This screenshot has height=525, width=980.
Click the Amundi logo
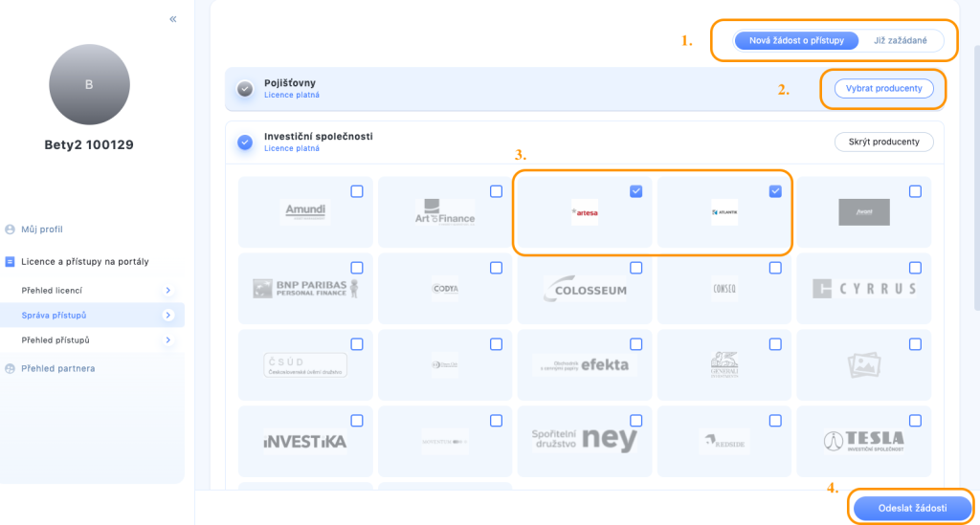tap(305, 211)
